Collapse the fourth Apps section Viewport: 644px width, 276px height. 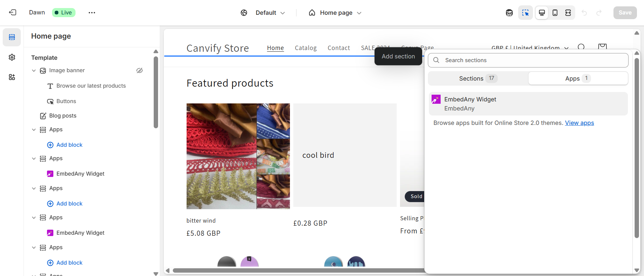tap(34, 218)
